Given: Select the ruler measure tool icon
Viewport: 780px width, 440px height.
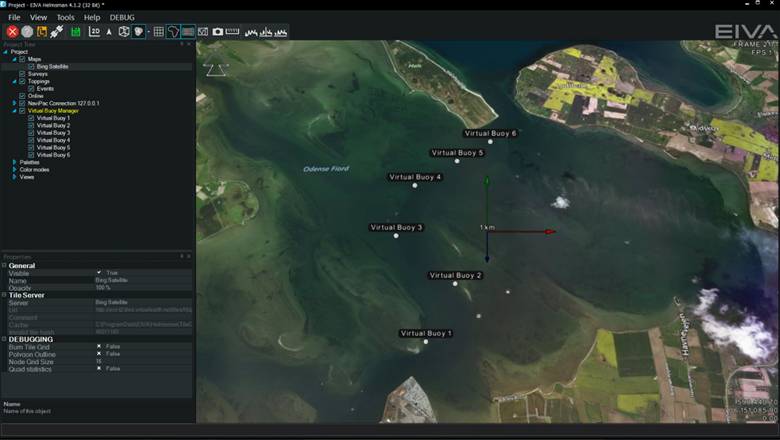Looking at the screenshot, I should pyautogui.click(x=233, y=32).
